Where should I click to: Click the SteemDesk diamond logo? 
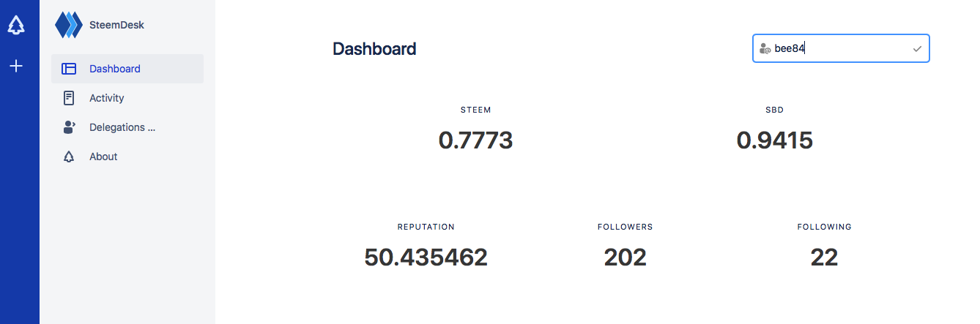[69, 25]
